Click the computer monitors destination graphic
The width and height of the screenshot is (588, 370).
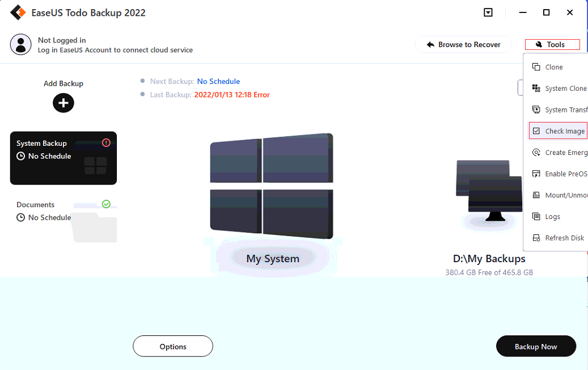(489, 191)
